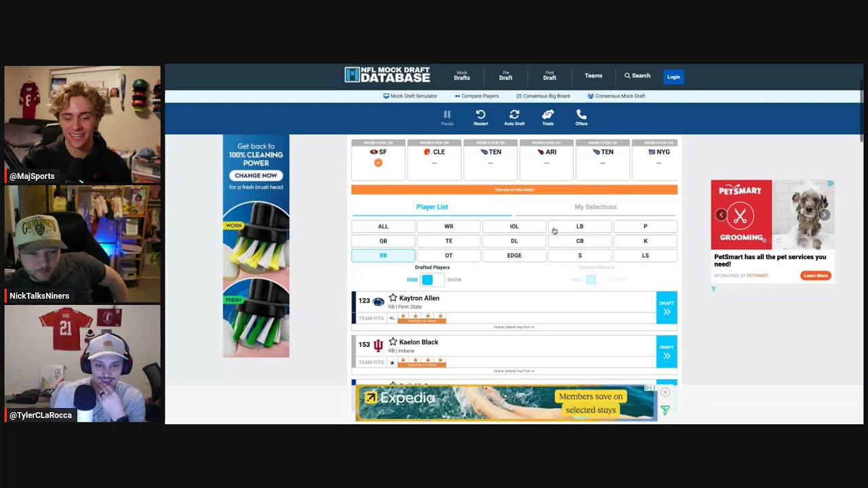Filter player list by EDGE
Viewport: 868px width, 488px height.
514,256
